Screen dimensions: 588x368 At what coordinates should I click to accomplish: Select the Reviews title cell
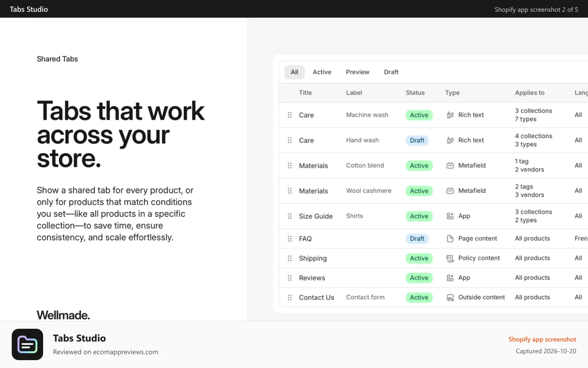pos(312,278)
